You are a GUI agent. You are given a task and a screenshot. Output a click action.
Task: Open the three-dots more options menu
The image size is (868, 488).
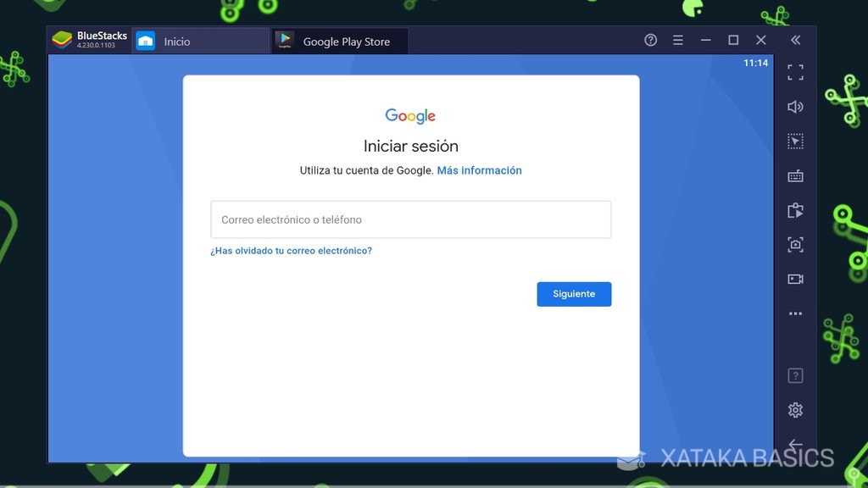795,313
